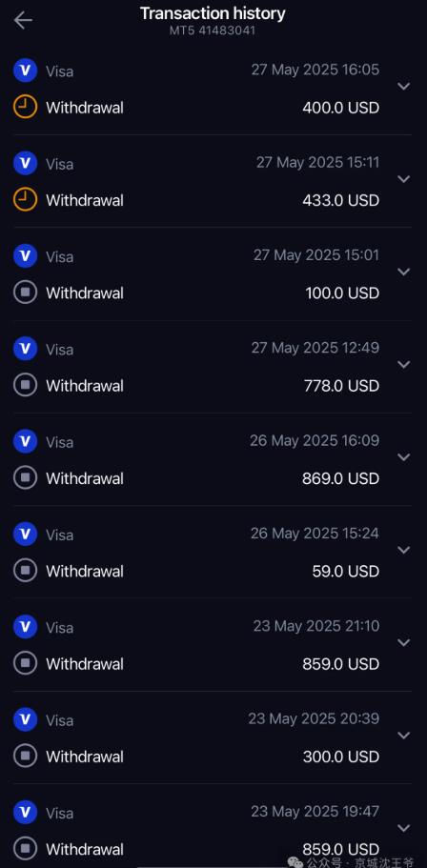Tap status icon beside 300.0 USD withdrawal
The height and width of the screenshot is (868, 427).
tap(25, 756)
